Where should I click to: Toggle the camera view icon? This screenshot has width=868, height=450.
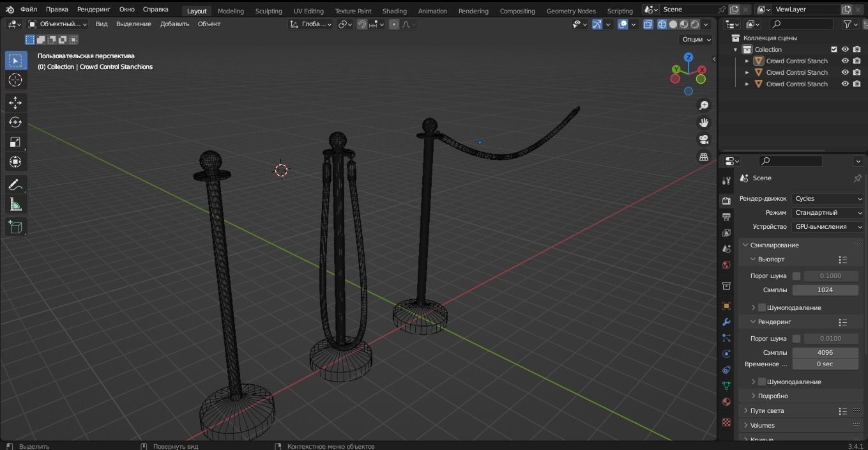[x=704, y=139]
